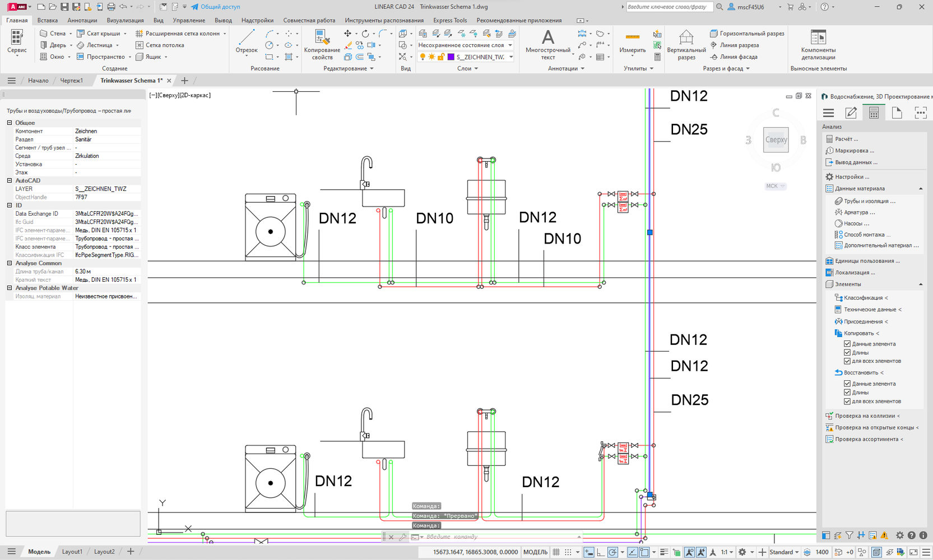Screen dimensions: 933x560
Task: Select the Вертикальный разрез tool
Action: coord(686,44)
